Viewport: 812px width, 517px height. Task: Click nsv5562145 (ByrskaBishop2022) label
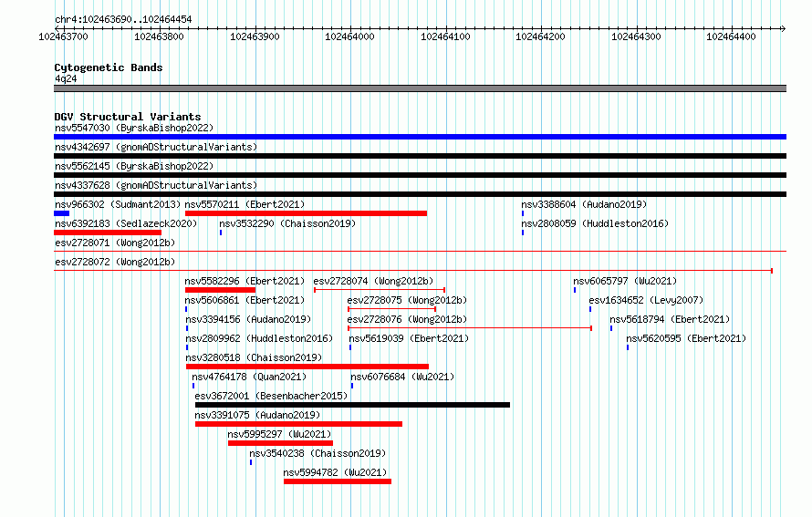(x=134, y=166)
